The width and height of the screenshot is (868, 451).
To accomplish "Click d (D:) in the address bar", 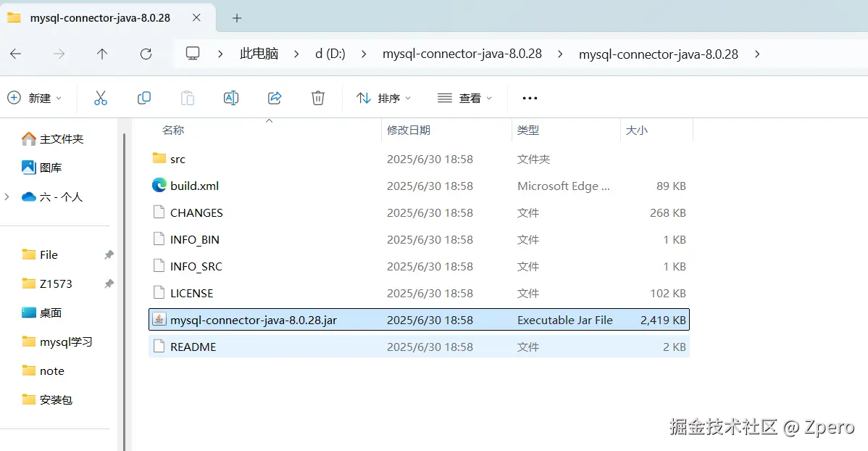I will point(330,54).
